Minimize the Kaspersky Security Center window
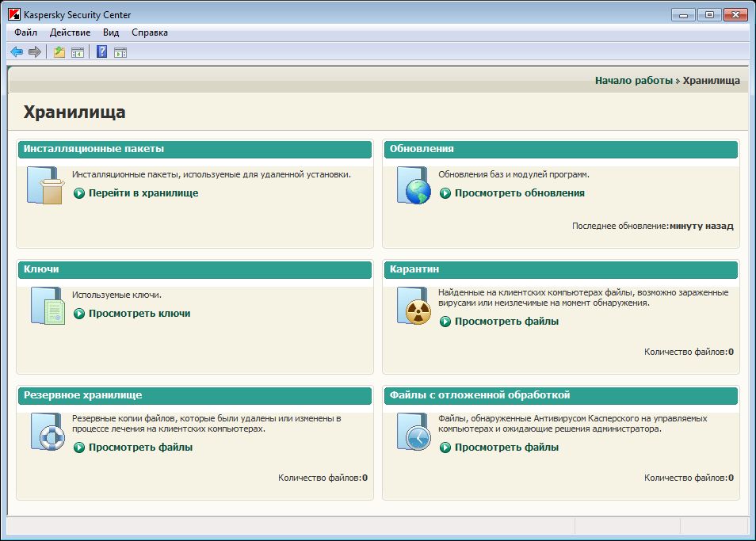 click(683, 15)
